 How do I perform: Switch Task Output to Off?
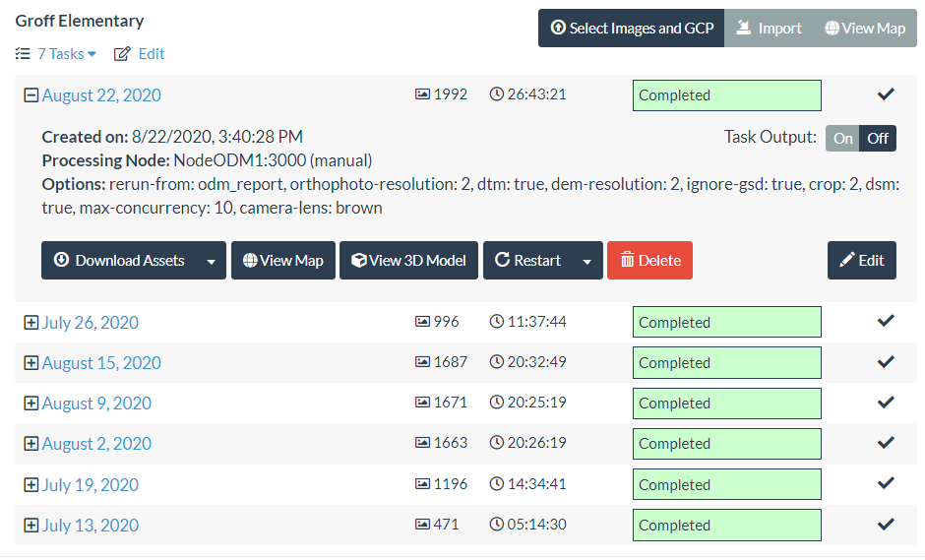(x=878, y=138)
